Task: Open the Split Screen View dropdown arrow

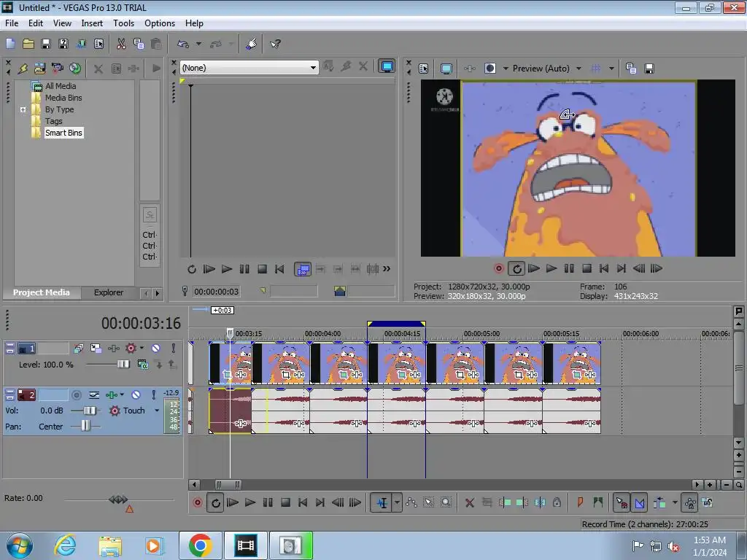Action: point(506,69)
